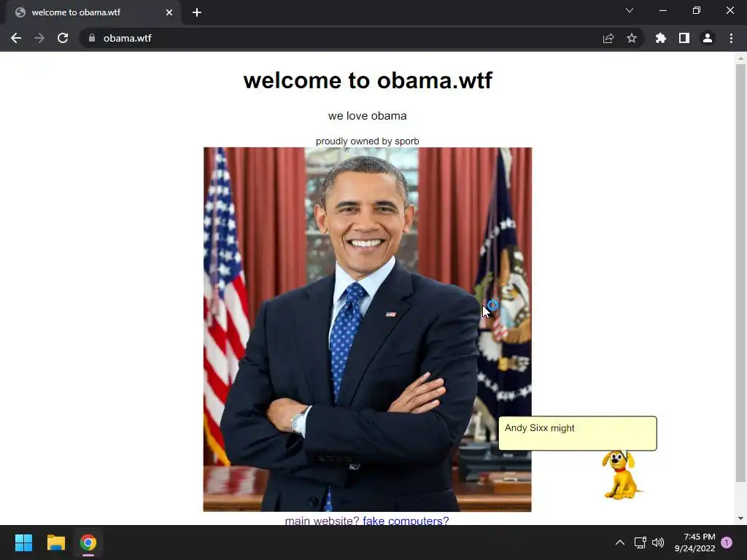Bookmark this tab with the star
Viewport: 747px width, 560px height.
632,38
